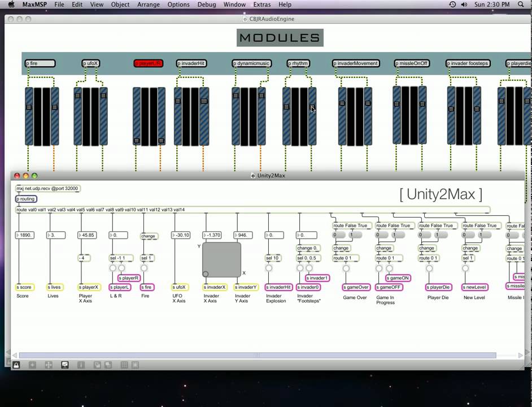532x407 pixels.
Task: Click the invader X/Y gray pad
Action: (222, 259)
